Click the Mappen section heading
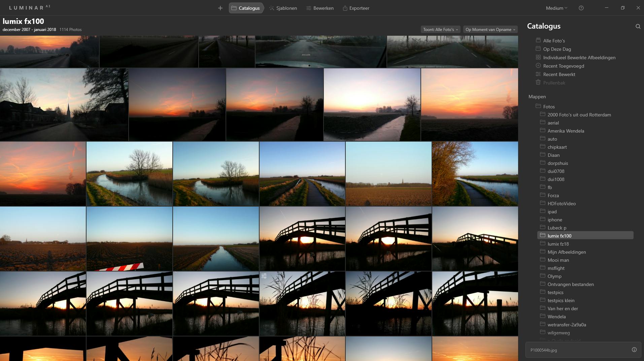 pos(537,97)
